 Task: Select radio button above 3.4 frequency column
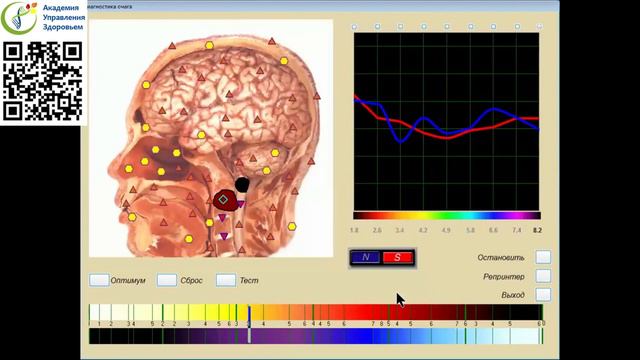pos(400,27)
